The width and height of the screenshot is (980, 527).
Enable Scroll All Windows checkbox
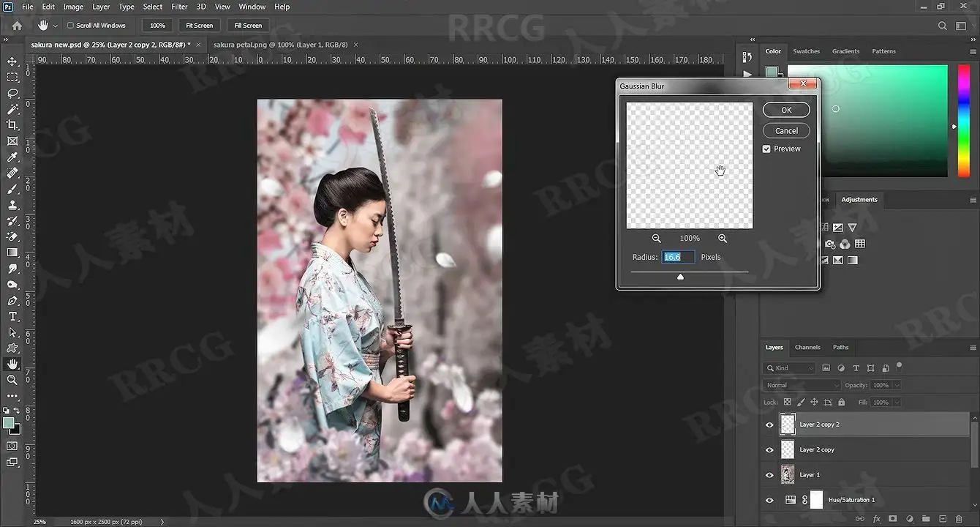tap(70, 26)
